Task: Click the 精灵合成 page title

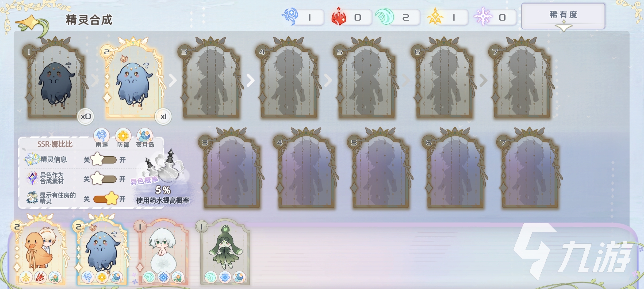Action: coord(89,20)
